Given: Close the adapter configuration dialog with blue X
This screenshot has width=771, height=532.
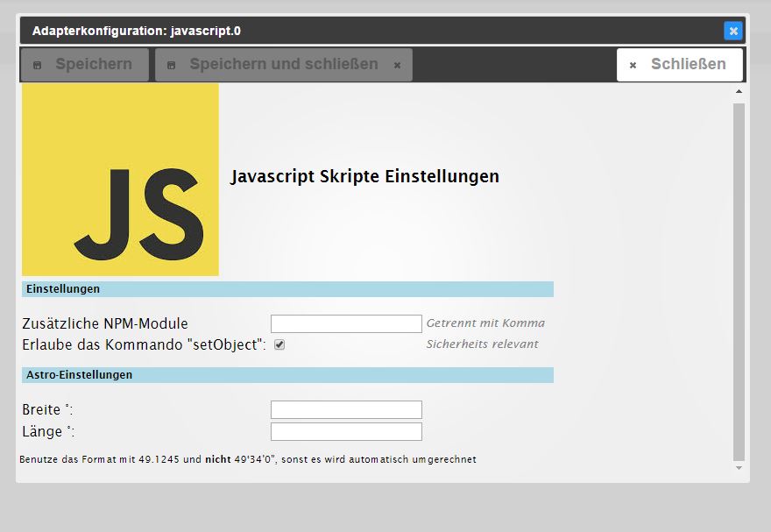Looking at the screenshot, I should [x=733, y=31].
